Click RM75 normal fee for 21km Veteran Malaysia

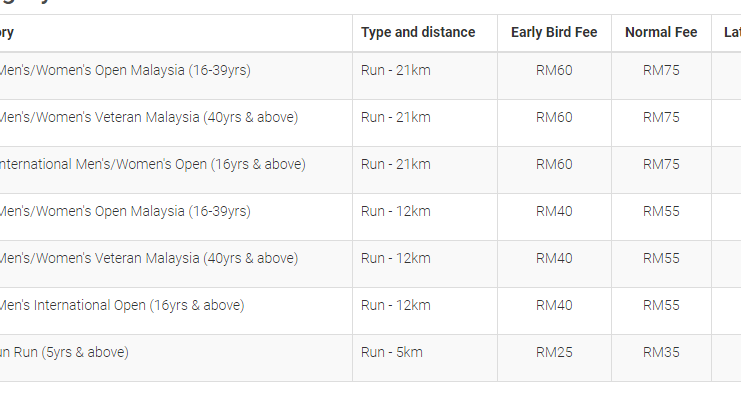click(661, 117)
